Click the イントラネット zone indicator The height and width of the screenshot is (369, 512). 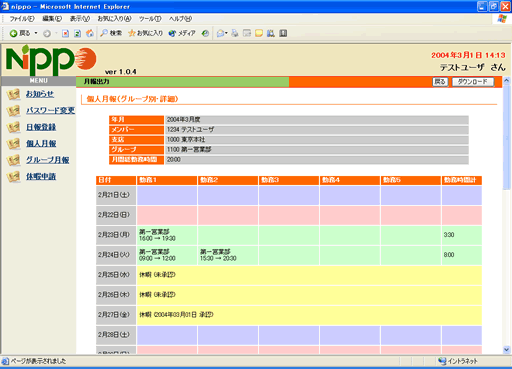tap(458, 361)
